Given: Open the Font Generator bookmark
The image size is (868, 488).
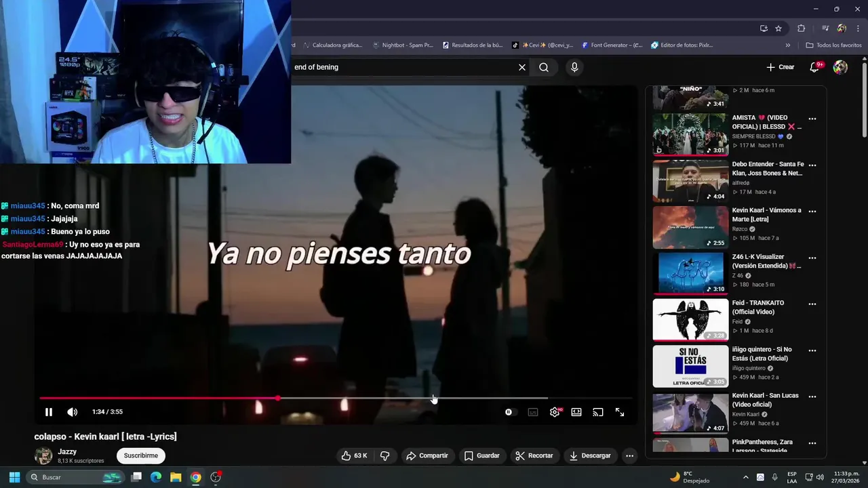Looking at the screenshot, I should point(612,45).
